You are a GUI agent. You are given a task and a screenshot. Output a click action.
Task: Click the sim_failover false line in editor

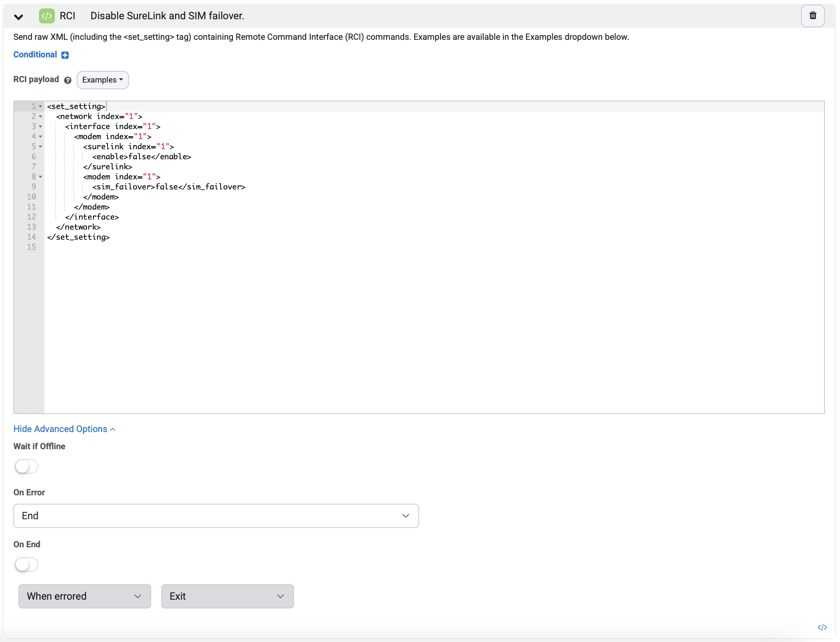pyautogui.click(x=169, y=187)
